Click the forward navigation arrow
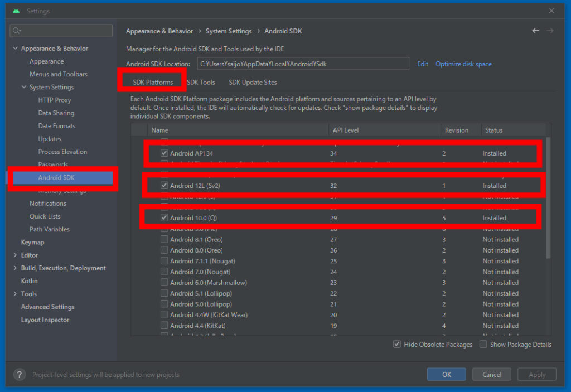 (549, 31)
